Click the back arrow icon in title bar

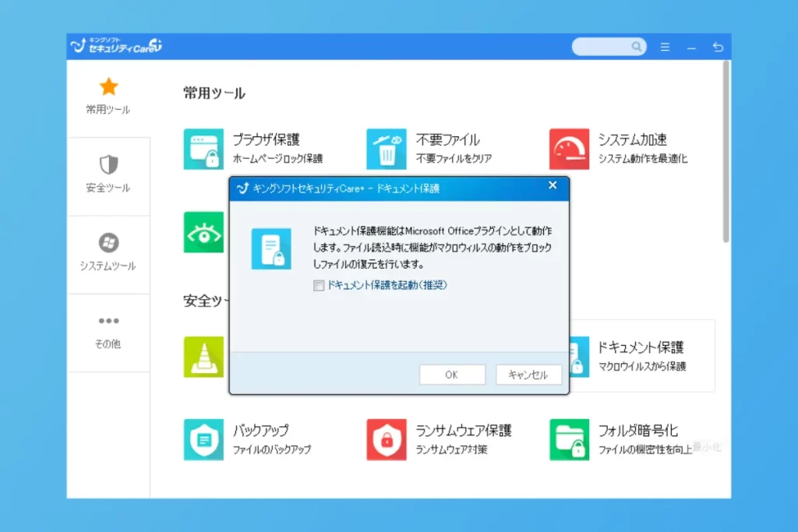point(718,47)
